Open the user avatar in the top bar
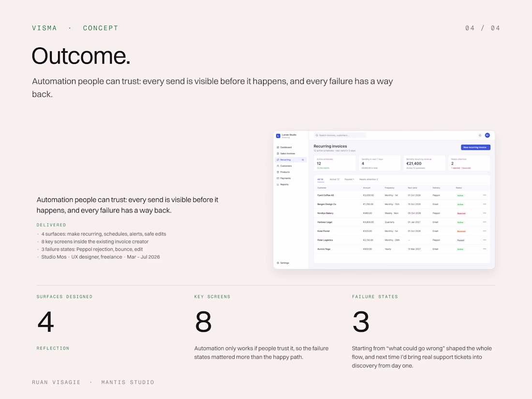 [487, 135]
